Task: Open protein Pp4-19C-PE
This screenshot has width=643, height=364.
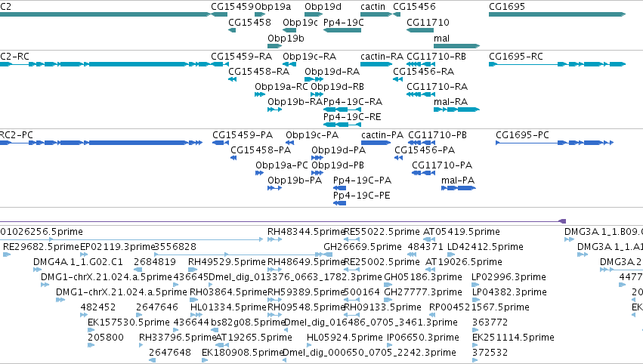Action: pyautogui.click(x=339, y=204)
